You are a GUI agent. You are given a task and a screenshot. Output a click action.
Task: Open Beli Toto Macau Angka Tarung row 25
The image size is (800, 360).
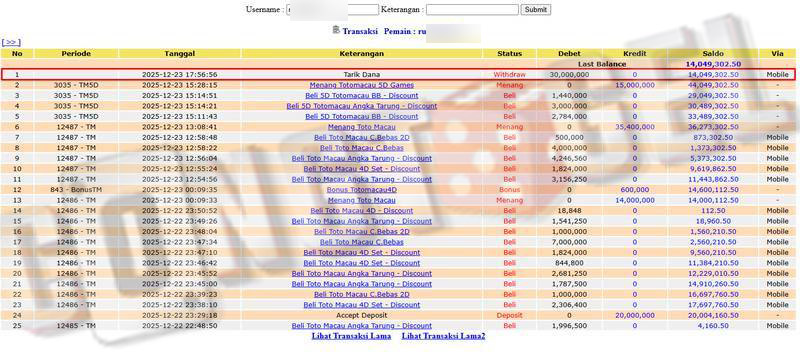point(362,325)
